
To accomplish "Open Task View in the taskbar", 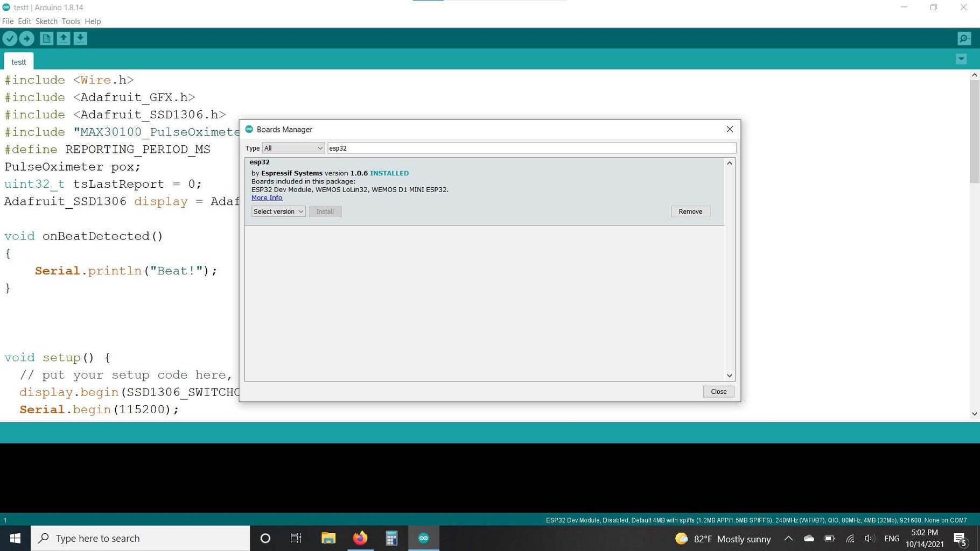I will (296, 538).
